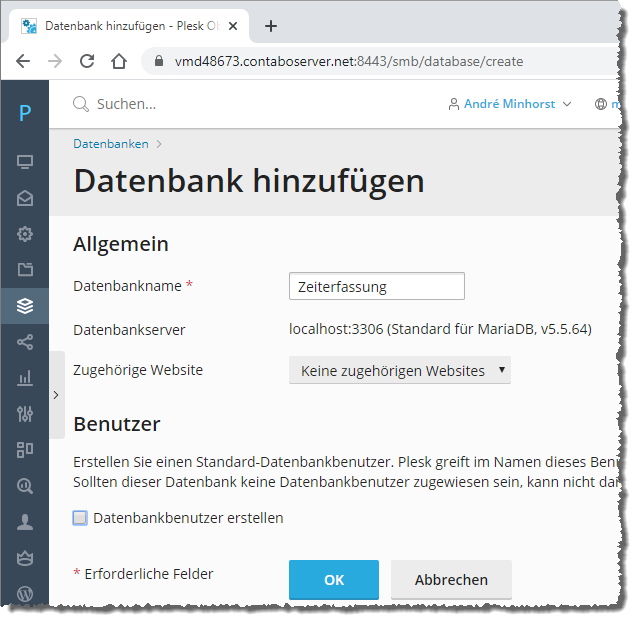Open the File Sharing sidebar icon
This screenshot has height=625, width=638.
click(x=25, y=342)
